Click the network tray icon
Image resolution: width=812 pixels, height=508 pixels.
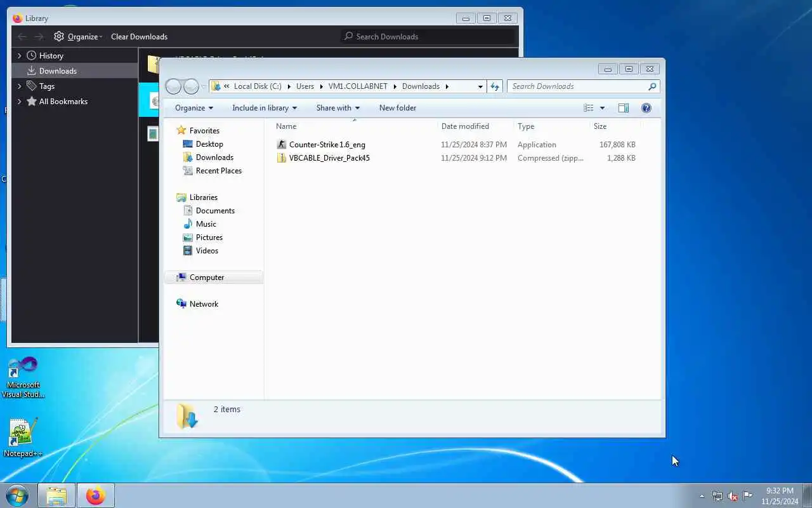tap(717, 496)
